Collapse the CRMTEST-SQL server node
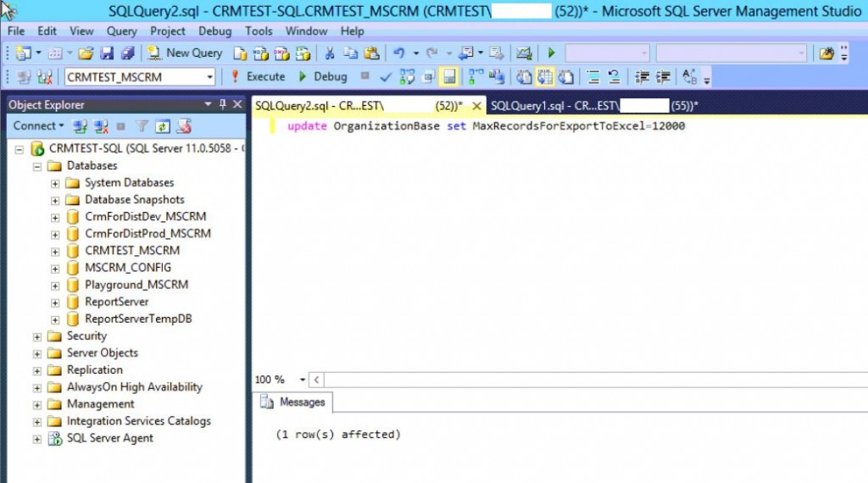The height and width of the screenshot is (483, 868). tap(19, 149)
